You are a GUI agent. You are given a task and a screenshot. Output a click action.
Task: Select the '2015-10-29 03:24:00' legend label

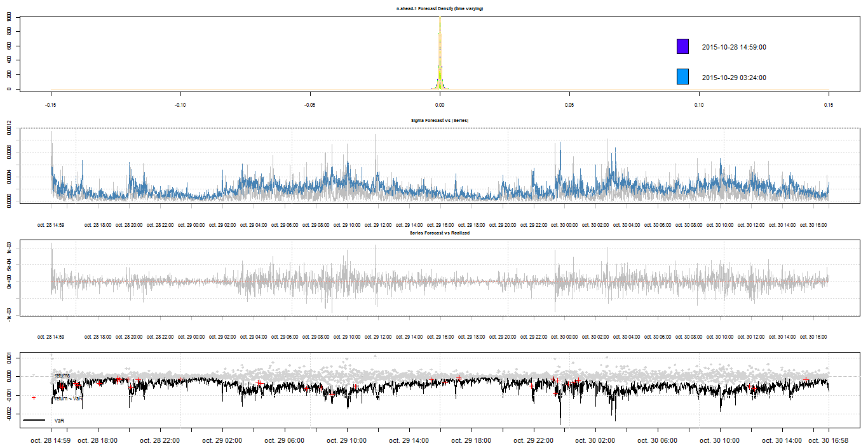[733, 78]
